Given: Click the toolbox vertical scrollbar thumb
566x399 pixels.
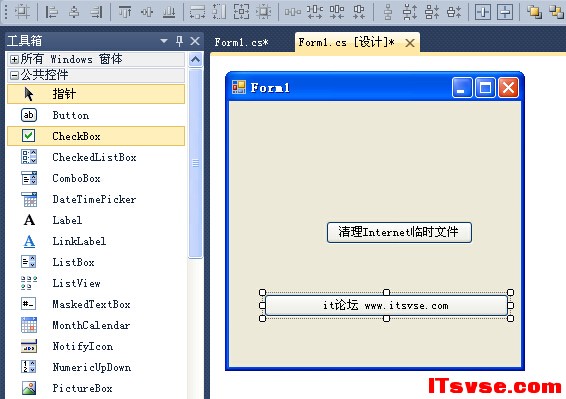Looking at the screenshot, I should click(195, 163).
